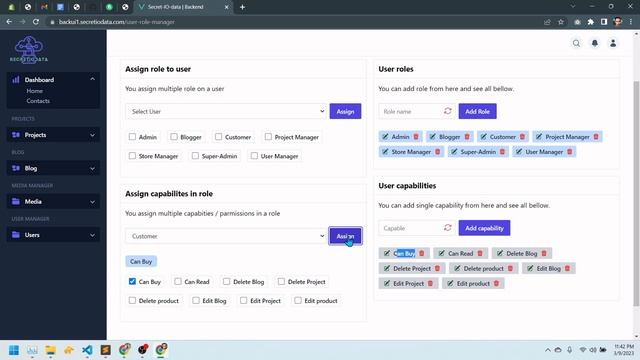Click the Add Role button
This screenshot has height=360, width=640.
478,111
